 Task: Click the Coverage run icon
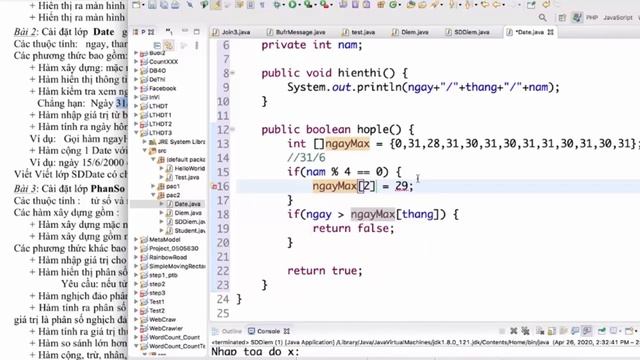click(x=308, y=5)
